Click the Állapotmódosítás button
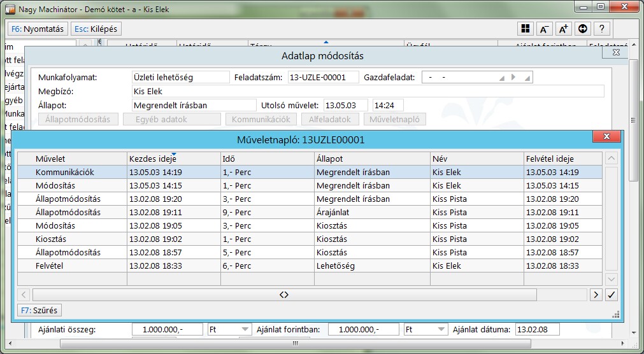644x354 pixels. 78,119
